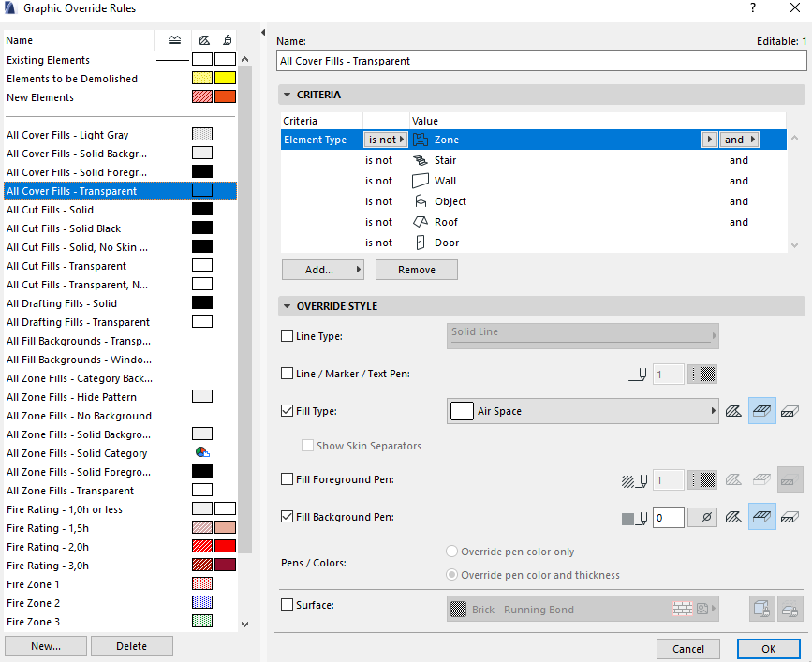This screenshot has height=662, width=812.
Task: Select Override pen color only option
Action: pos(452,552)
